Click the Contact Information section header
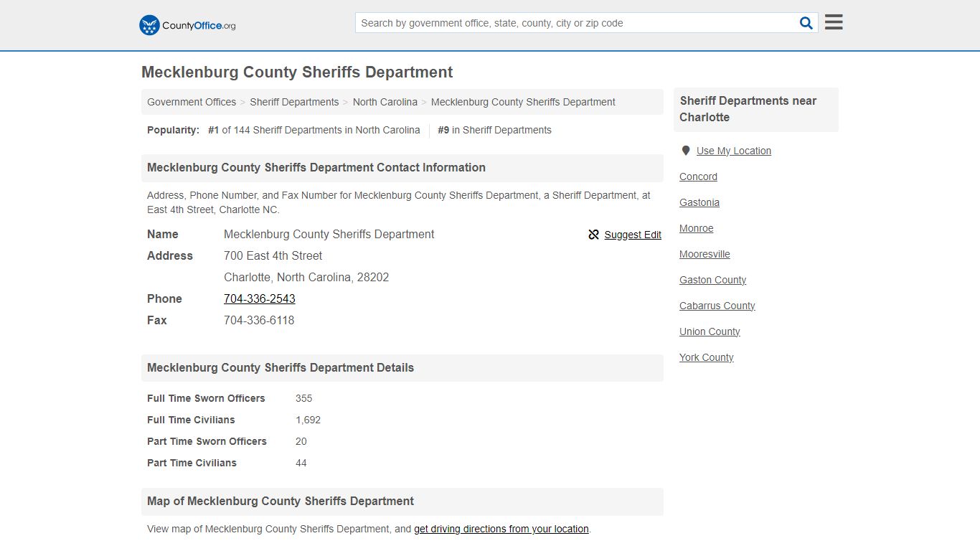980x551 pixels. 402,168
